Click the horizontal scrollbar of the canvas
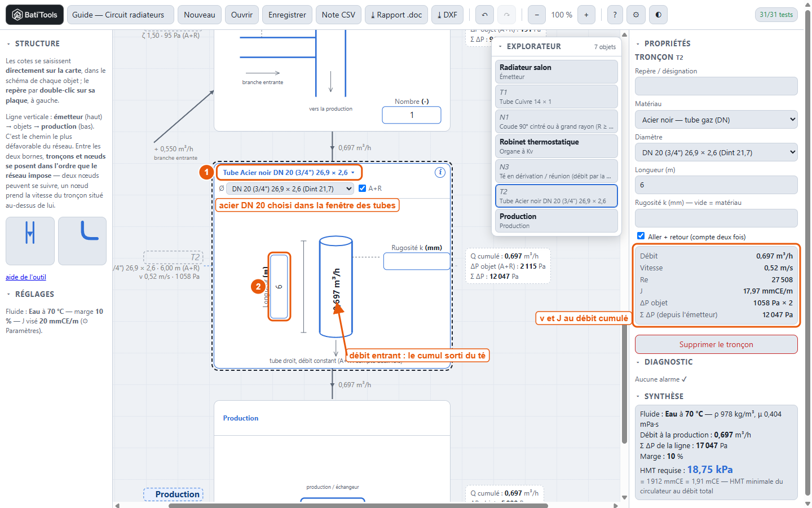This screenshot has width=812, height=508. 358,505
